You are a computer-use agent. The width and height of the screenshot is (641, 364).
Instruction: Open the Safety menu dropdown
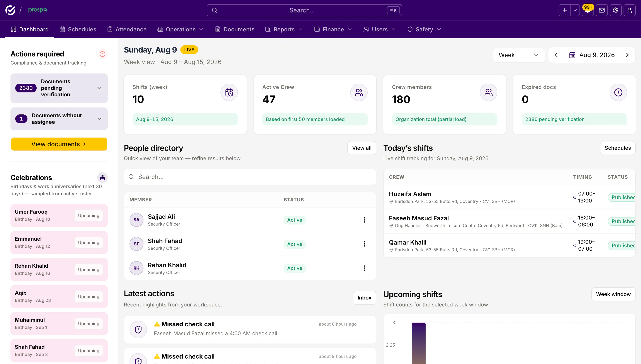(424, 29)
